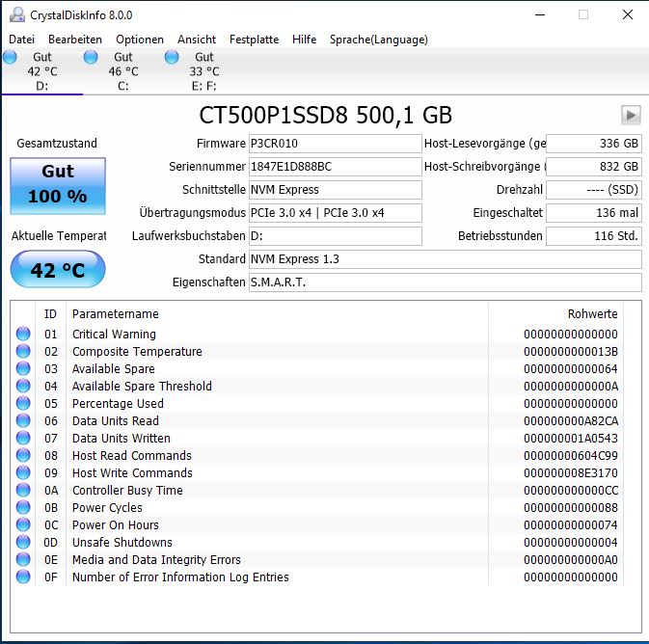Click the status orb of Host Write Commands
The image size is (649, 644).
[x=23, y=472]
